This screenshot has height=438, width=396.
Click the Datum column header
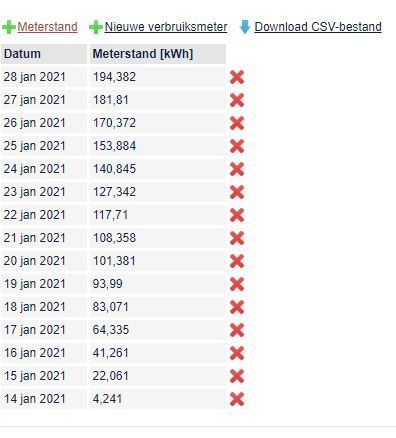pyautogui.click(x=44, y=54)
